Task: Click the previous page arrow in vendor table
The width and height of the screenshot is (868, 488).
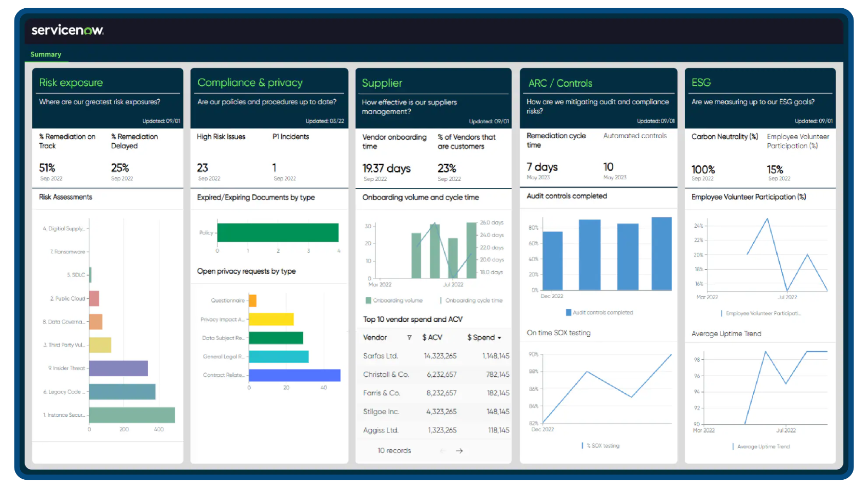Action: tap(442, 450)
